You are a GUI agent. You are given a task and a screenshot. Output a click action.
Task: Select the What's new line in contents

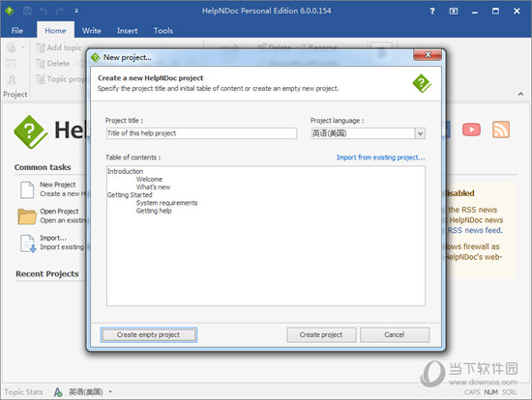[x=153, y=186]
